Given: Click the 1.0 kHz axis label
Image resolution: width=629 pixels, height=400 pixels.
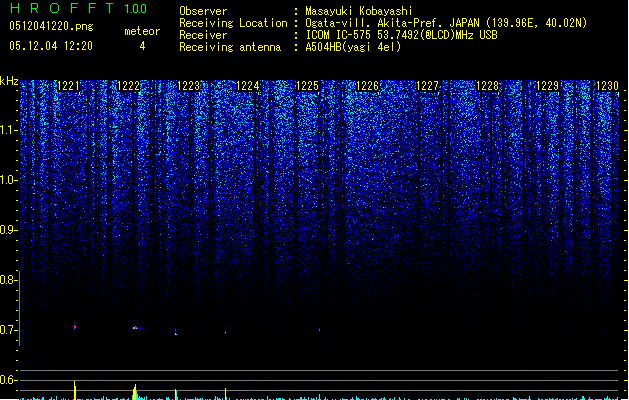Looking at the screenshot, I should click(7, 180).
